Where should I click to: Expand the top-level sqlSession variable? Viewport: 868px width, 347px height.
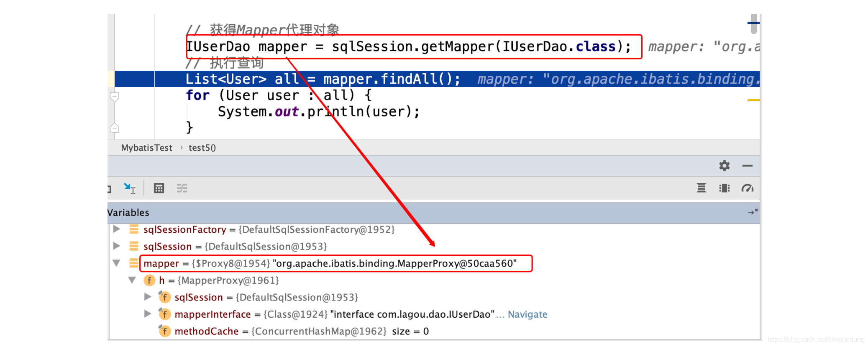pyautogui.click(x=117, y=246)
